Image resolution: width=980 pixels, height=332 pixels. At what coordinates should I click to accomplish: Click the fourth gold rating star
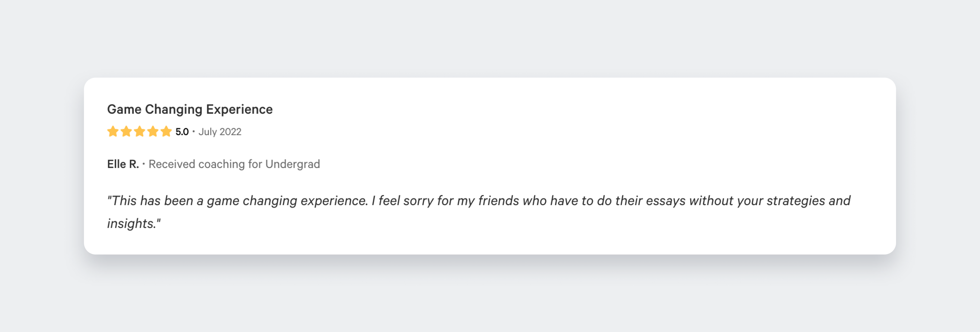coord(153,131)
